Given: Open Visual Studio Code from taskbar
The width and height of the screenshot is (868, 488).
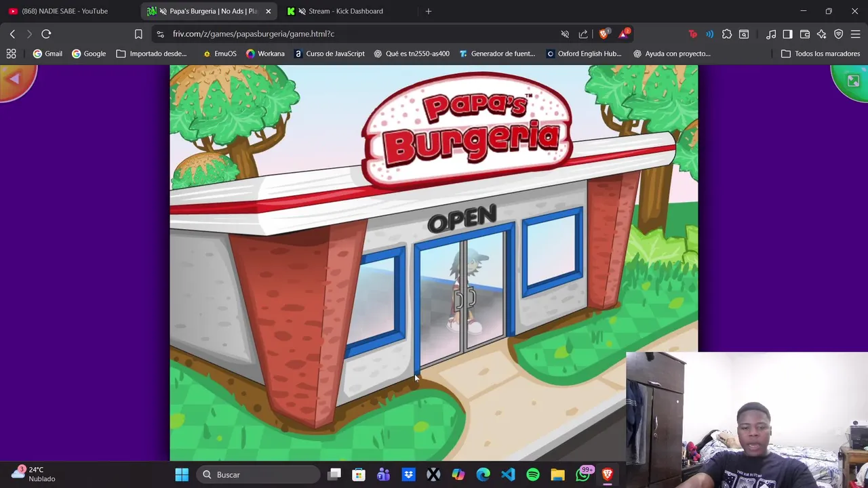Looking at the screenshot, I should 508,474.
